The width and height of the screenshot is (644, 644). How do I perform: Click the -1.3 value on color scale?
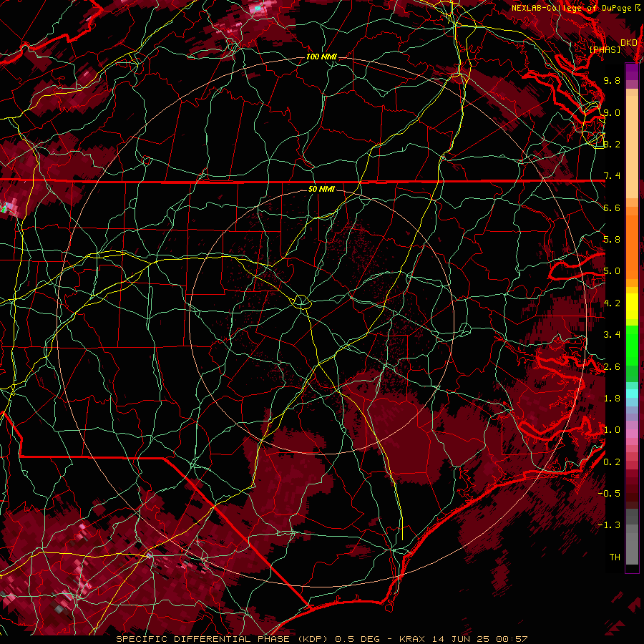tap(609, 525)
